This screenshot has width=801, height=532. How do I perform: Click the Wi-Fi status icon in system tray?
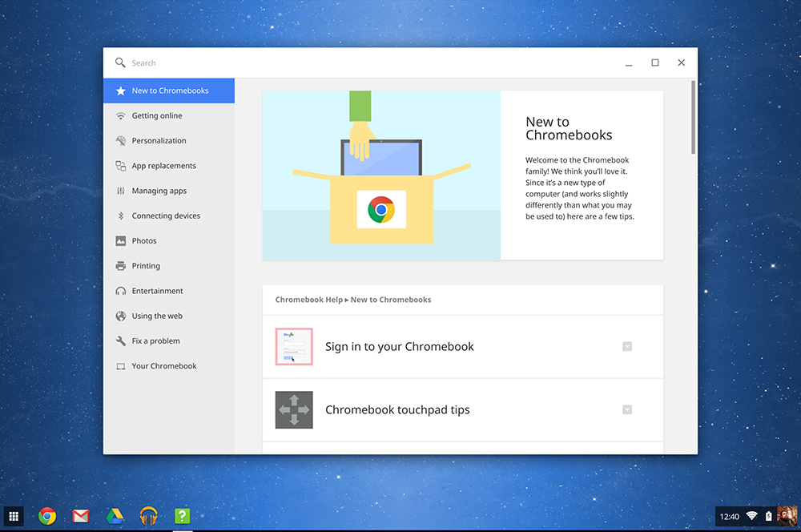(751, 516)
